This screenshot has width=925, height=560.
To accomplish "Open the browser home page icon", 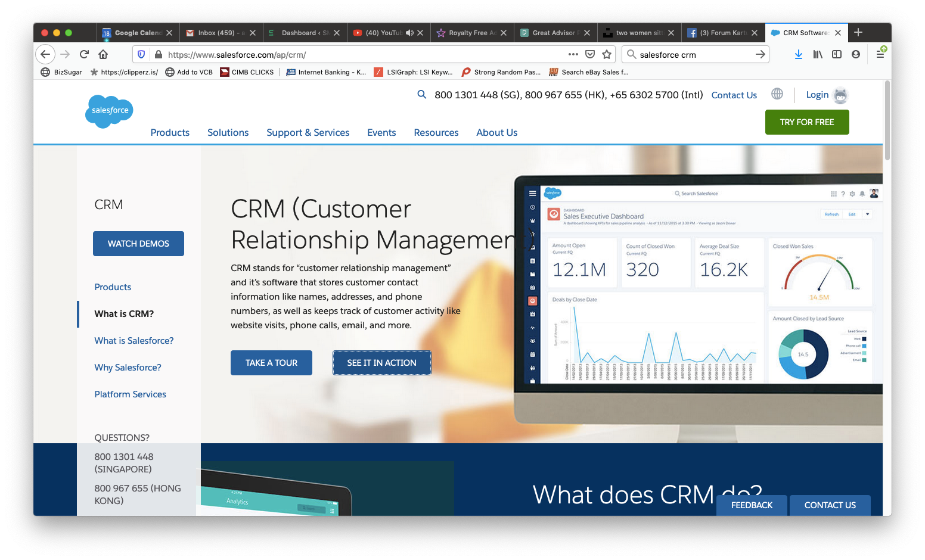I will pyautogui.click(x=103, y=54).
